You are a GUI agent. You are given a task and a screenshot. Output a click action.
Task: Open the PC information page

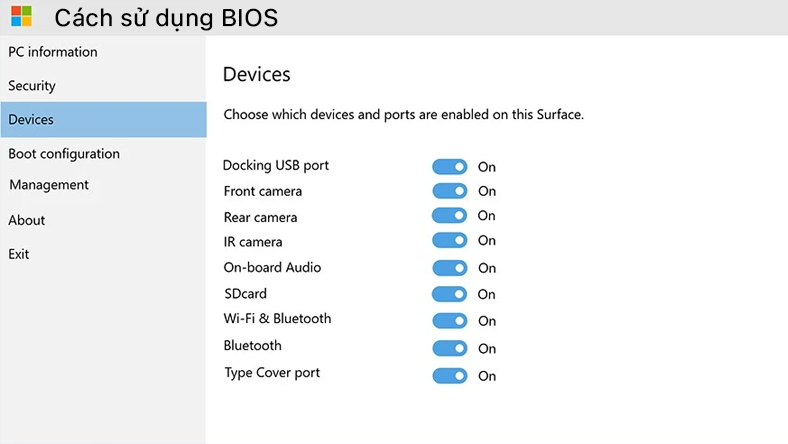pyautogui.click(x=53, y=52)
